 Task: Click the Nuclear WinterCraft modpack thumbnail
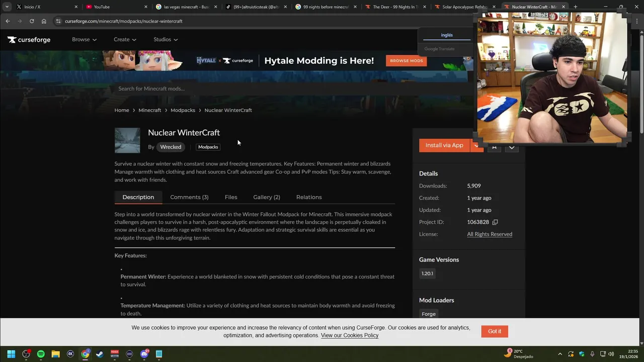click(x=127, y=140)
